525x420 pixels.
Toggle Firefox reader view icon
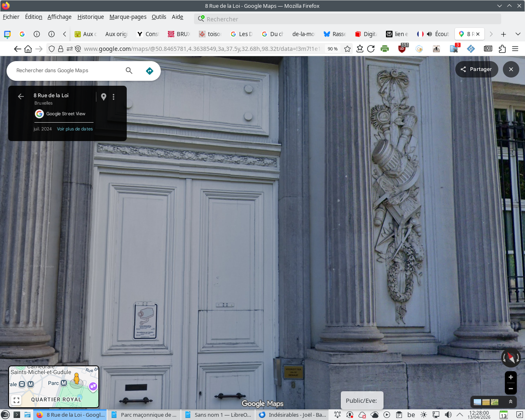(x=488, y=49)
